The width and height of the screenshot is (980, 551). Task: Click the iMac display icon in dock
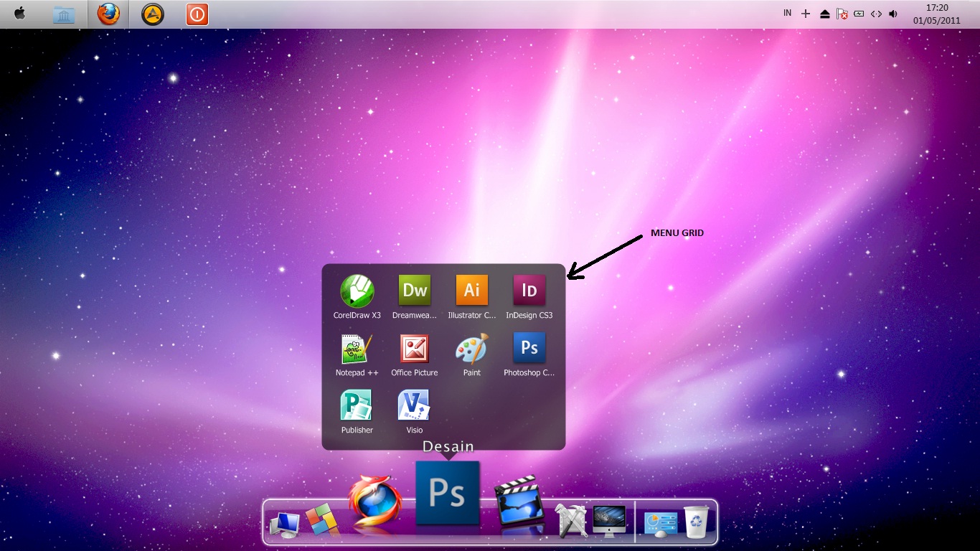pos(609,521)
